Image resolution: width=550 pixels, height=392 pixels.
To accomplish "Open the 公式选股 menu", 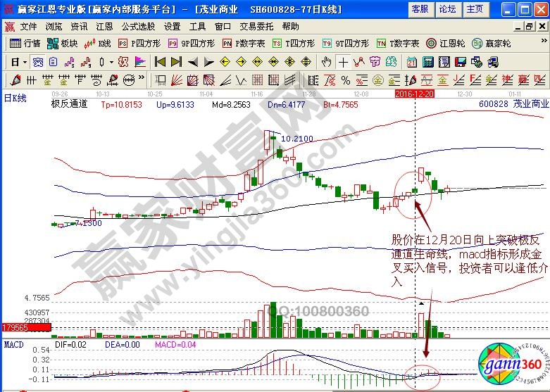I will (138, 26).
